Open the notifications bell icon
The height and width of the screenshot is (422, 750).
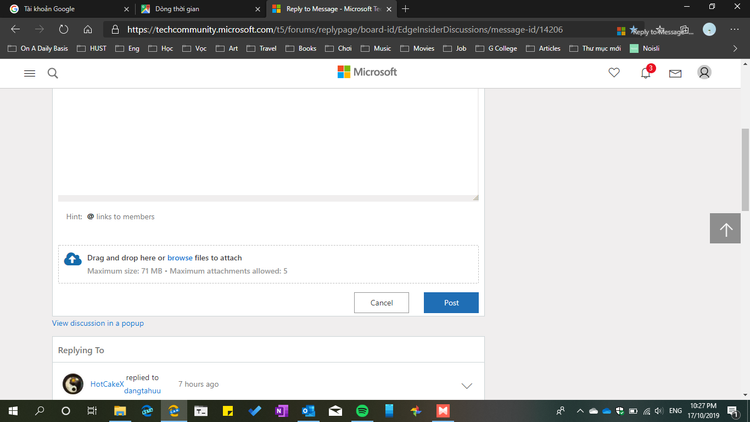pos(646,73)
